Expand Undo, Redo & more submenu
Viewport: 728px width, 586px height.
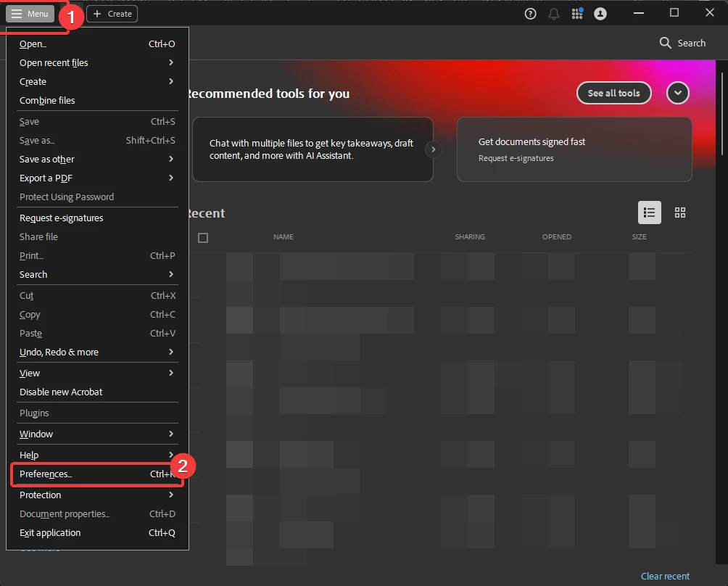97,352
